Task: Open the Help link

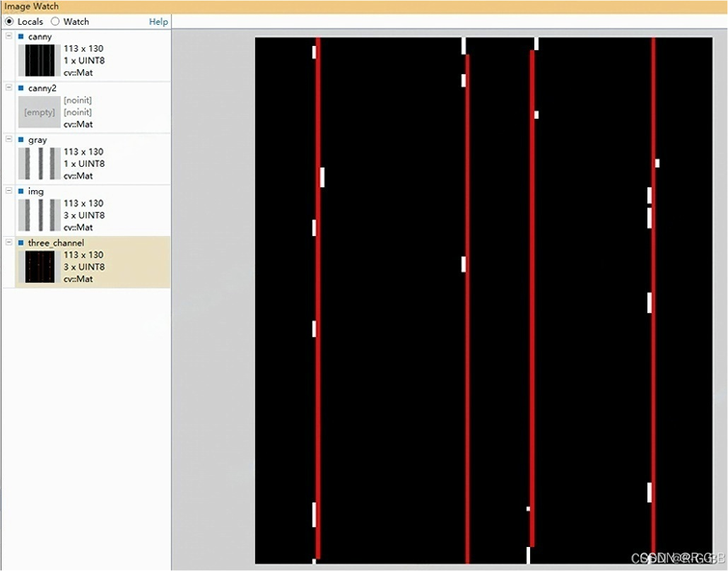Action: point(158,22)
